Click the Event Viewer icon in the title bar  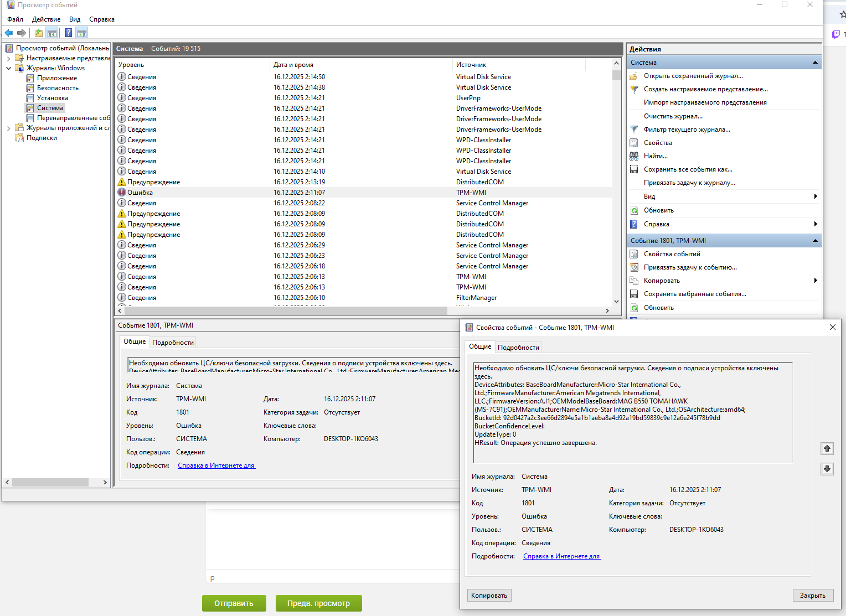coord(11,5)
